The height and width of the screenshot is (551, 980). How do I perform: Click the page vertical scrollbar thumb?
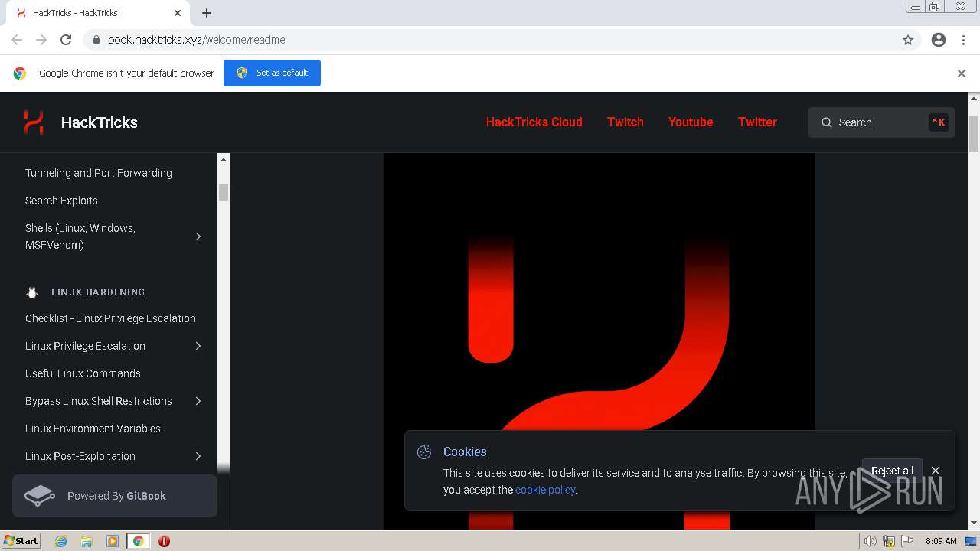click(x=974, y=134)
